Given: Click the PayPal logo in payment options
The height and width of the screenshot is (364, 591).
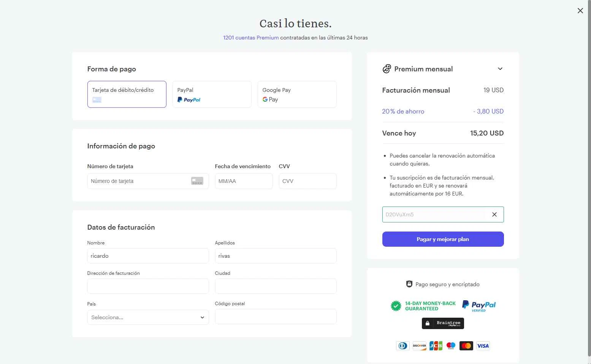Looking at the screenshot, I should coord(189,100).
